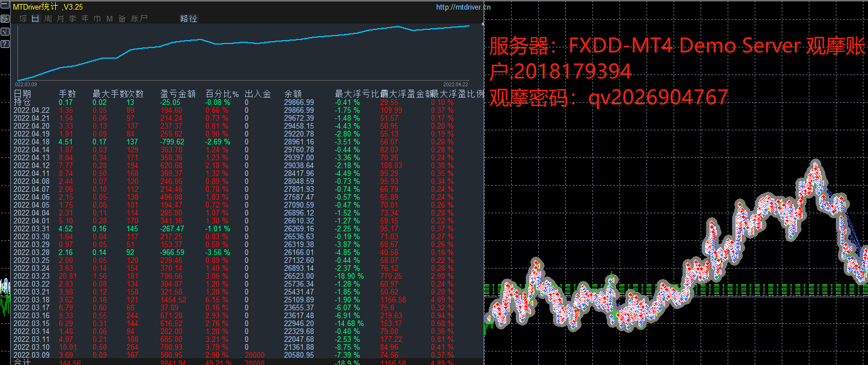
Task: Select the 2022.03.28 date row
Action: 32,252
